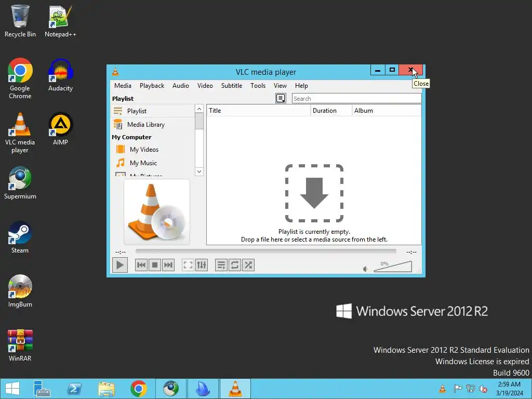Viewport: 532px width, 399px height.
Task: Open VLC media player desktop shortcut
Action: coord(20,133)
